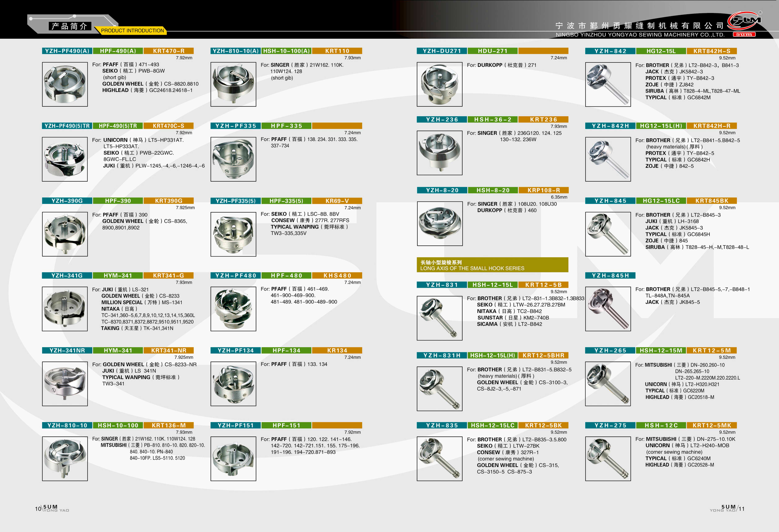Click the SUM company logo
The height and width of the screenshot is (532, 779).
click(744, 24)
